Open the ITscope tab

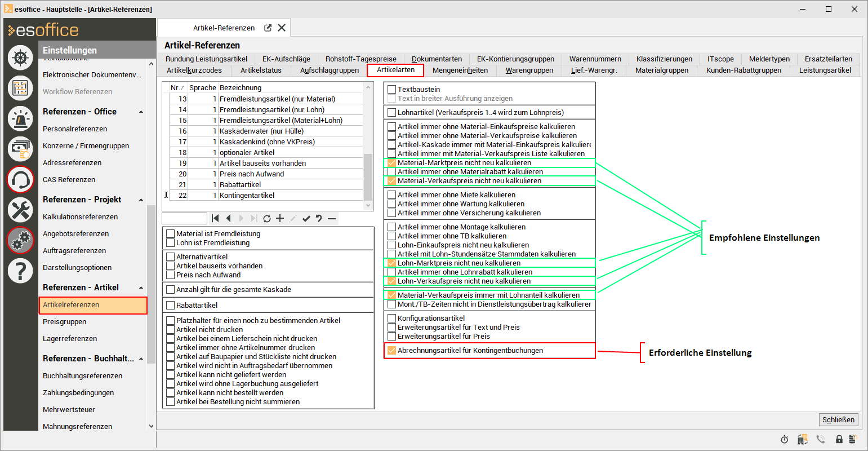720,59
